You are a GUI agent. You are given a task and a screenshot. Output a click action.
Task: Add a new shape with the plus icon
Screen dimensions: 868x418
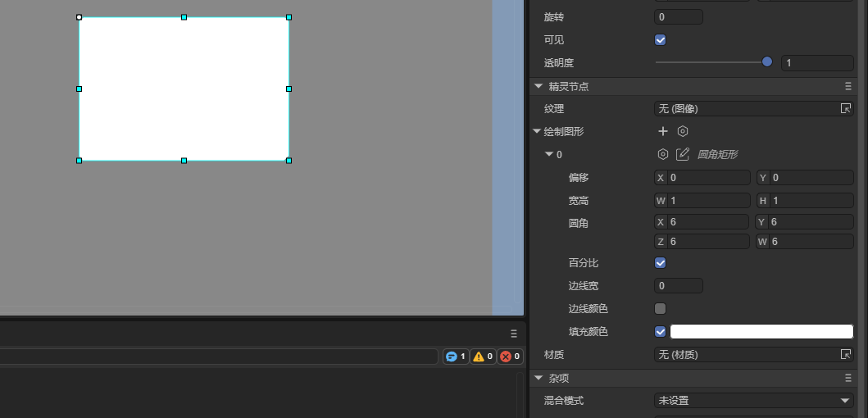pyautogui.click(x=663, y=131)
